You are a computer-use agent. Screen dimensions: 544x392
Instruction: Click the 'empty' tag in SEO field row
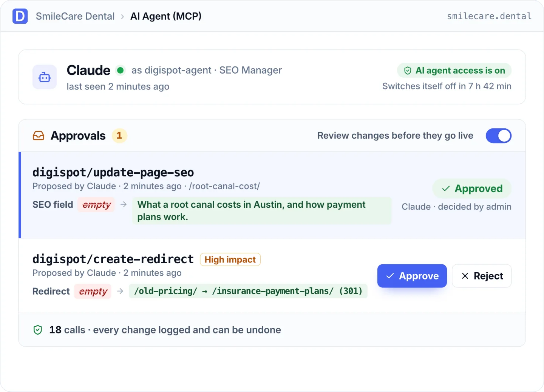point(97,205)
